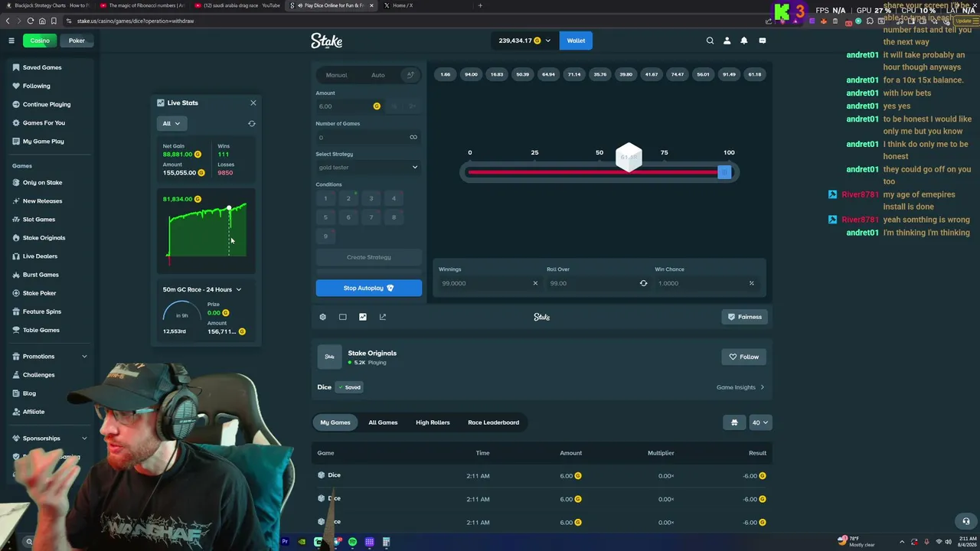
Task: Click the blue dice roll-over slider handle
Action: click(724, 172)
